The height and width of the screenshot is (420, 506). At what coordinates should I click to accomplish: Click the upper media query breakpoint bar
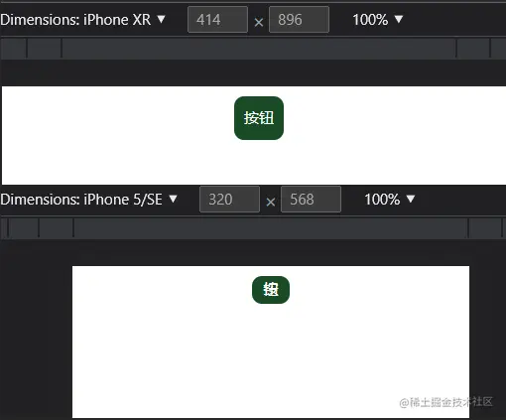point(253,49)
